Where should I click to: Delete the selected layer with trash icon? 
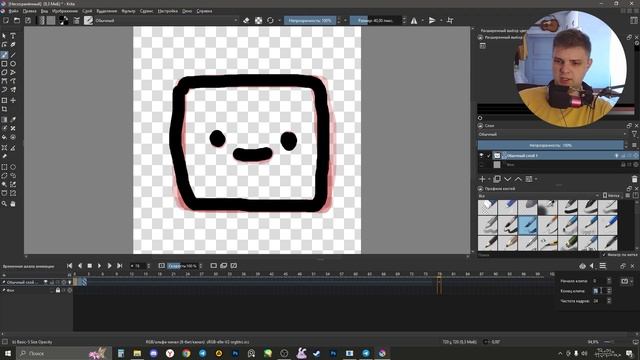point(634,179)
